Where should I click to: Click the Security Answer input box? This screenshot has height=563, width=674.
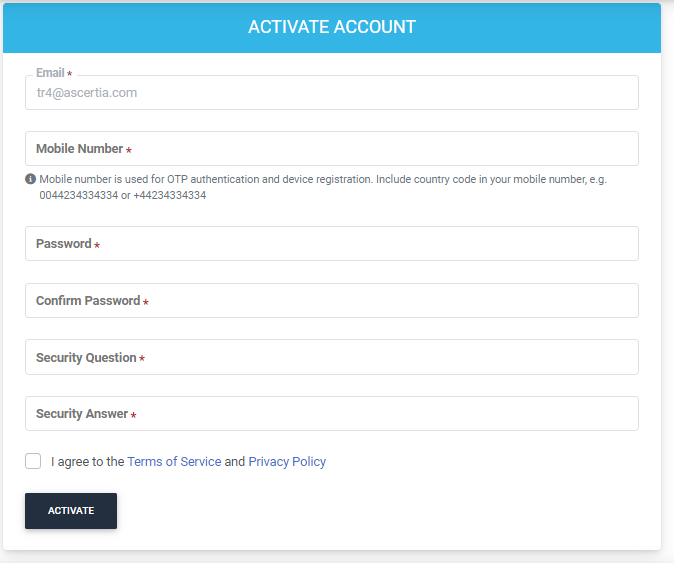pos(332,413)
